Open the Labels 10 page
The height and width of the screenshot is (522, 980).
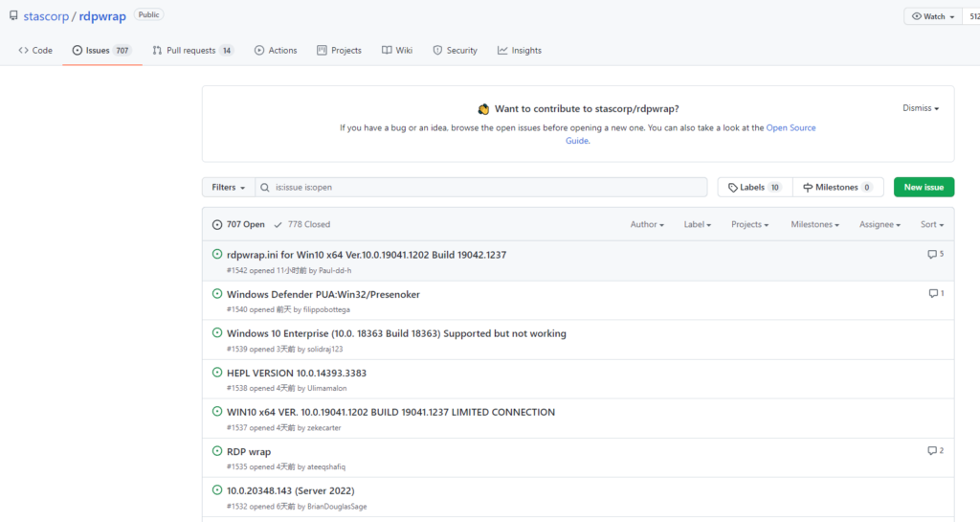click(x=755, y=187)
